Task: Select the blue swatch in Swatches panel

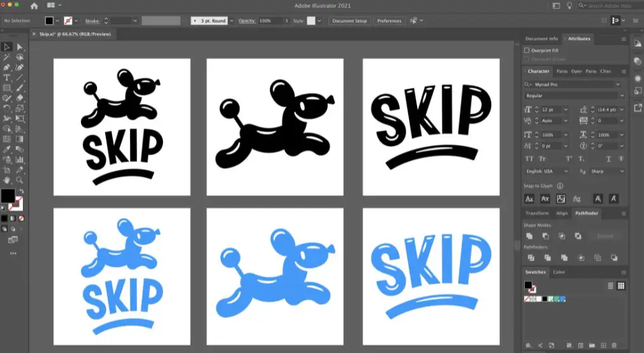Action: 563,299
